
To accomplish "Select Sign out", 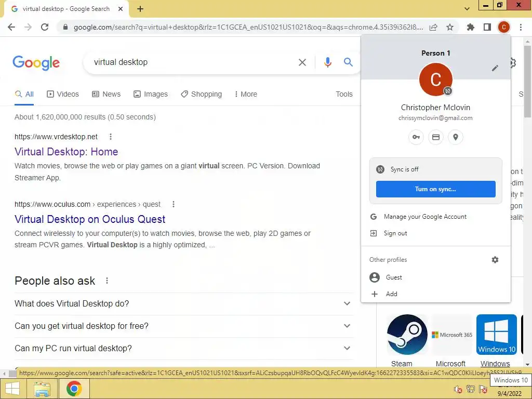I will pyautogui.click(x=436, y=233).
